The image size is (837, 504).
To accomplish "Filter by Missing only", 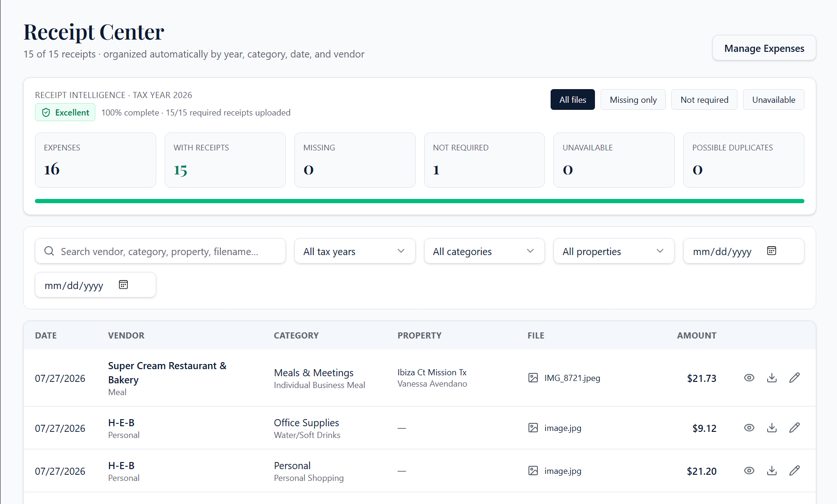I will [633, 99].
